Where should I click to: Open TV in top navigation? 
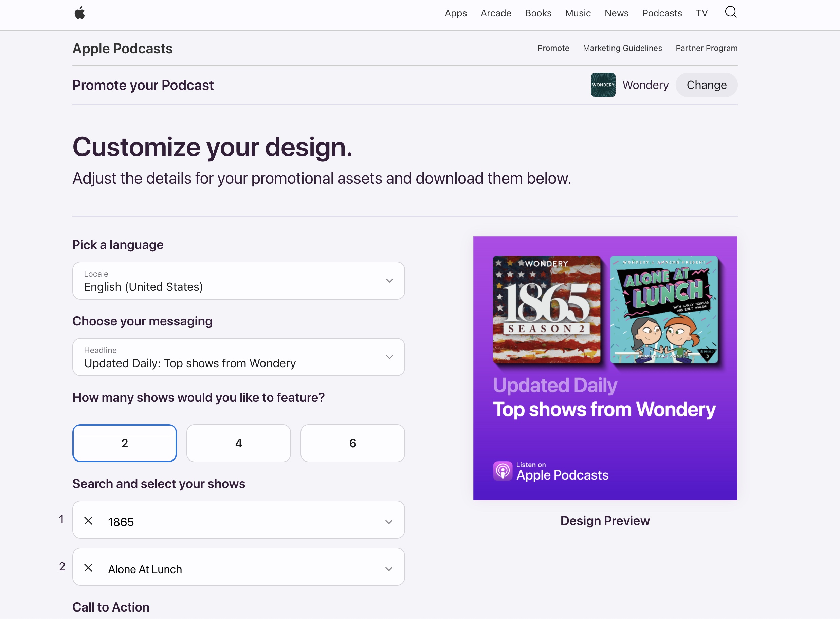click(702, 13)
